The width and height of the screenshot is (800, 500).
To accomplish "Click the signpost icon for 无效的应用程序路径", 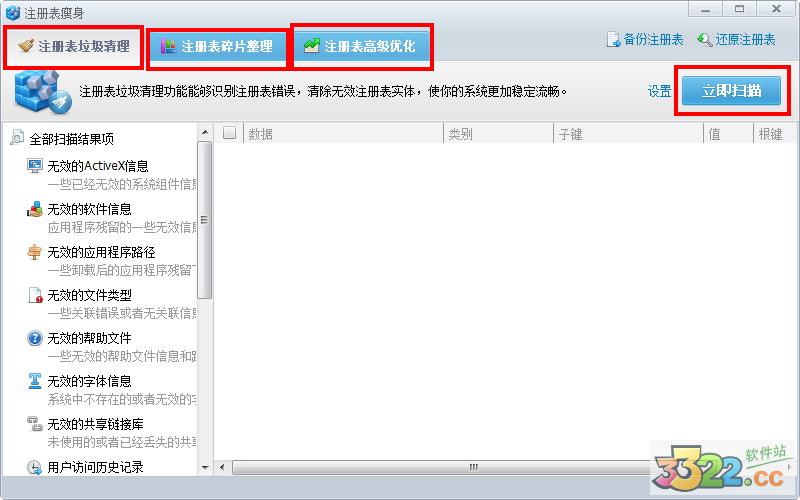I will coord(35,252).
